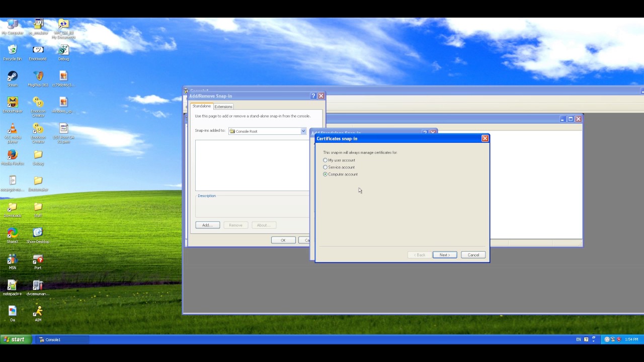This screenshot has width=644, height=362.
Task: Open the Da file icon
Action: 12,314
